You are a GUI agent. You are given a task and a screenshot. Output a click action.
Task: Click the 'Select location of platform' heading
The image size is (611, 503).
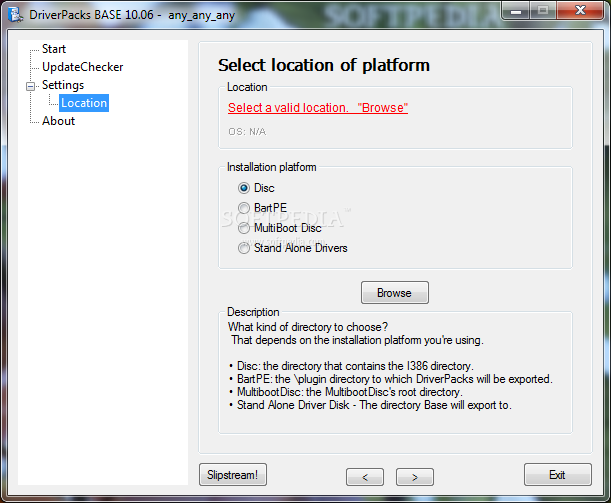coord(324,65)
